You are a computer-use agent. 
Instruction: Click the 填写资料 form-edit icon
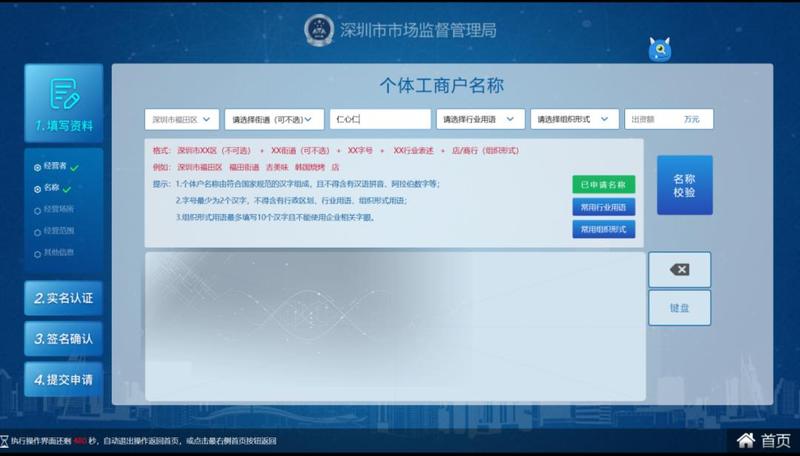[64, 92]
